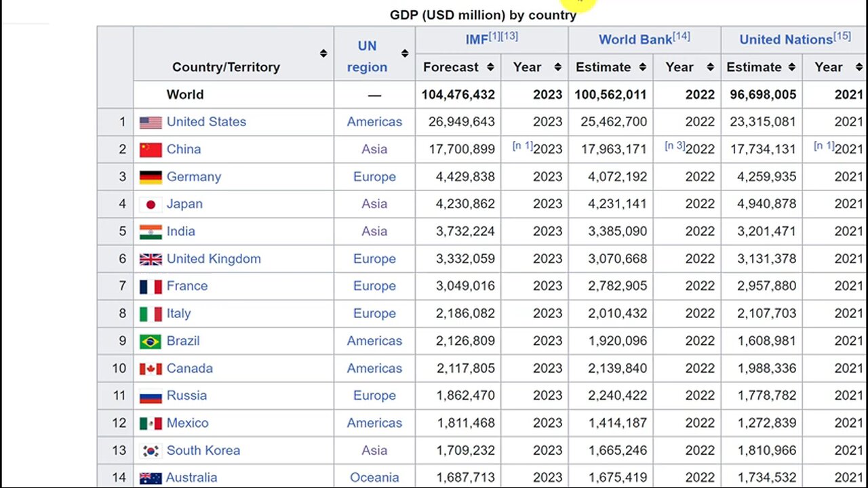The width and height of the screenshot is (868, 488).
Task: Sort by World Bank Year arrows
Action: click(710, 67)
